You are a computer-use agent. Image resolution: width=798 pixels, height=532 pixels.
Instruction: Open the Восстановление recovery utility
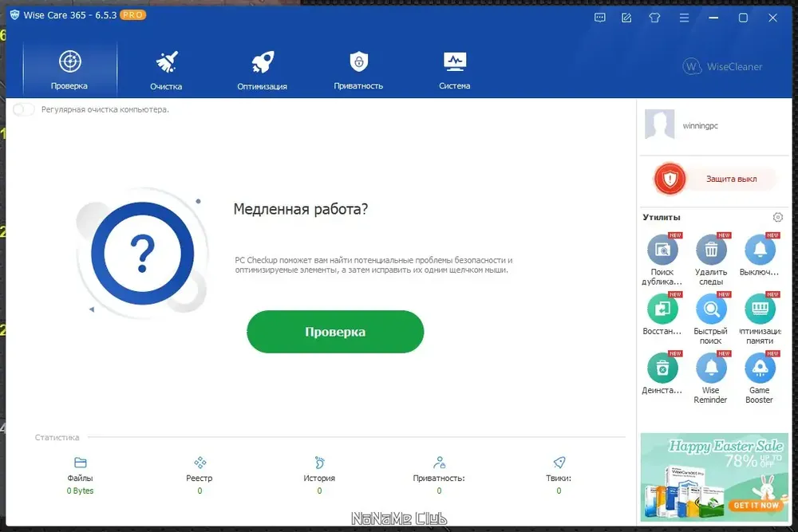click(662, 309)
